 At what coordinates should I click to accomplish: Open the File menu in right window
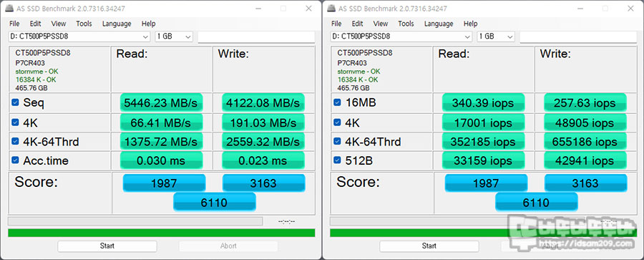pyautogui.click(x=336, y=24)
